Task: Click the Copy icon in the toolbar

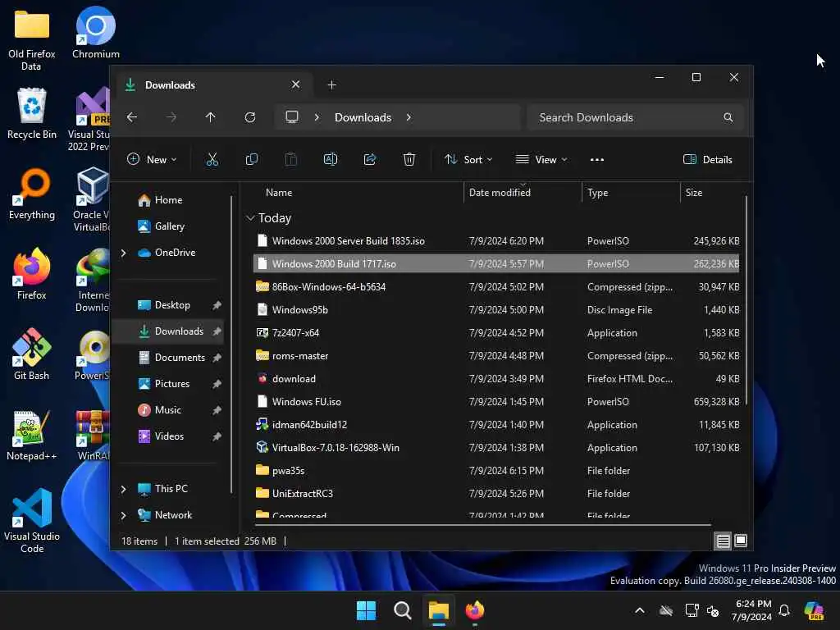Action: pos(251,160)
